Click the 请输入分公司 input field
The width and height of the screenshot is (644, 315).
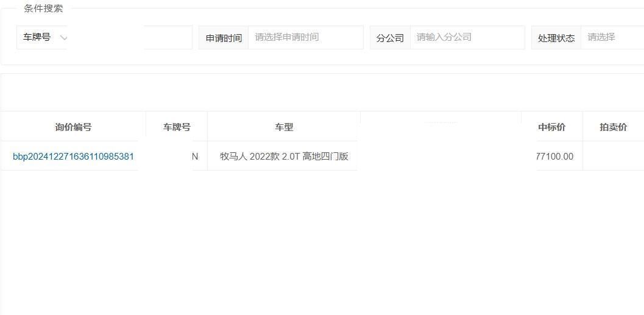pyautogui.click(x=467, y=37)
